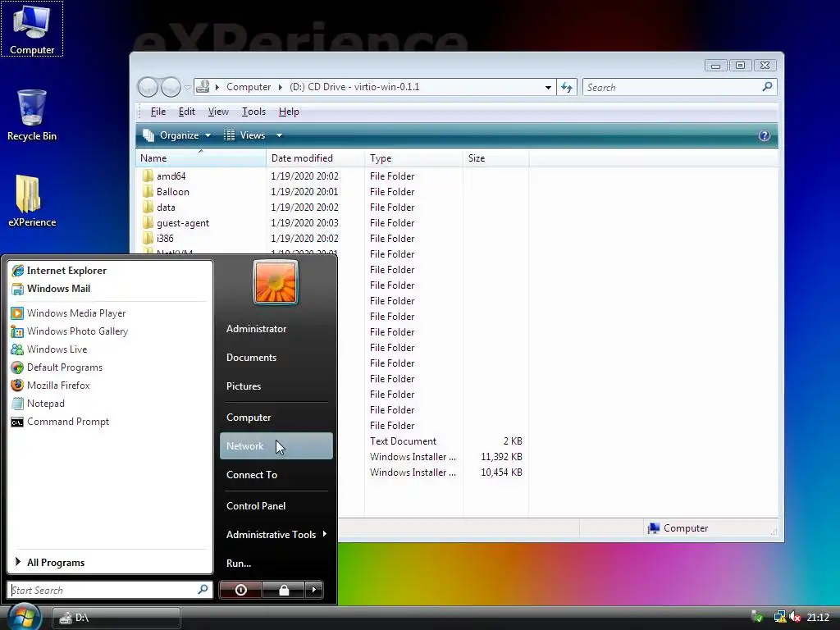This screenshot has height=630, width=840.
Task: Sort by Name column header
Action: pos(201,158)
